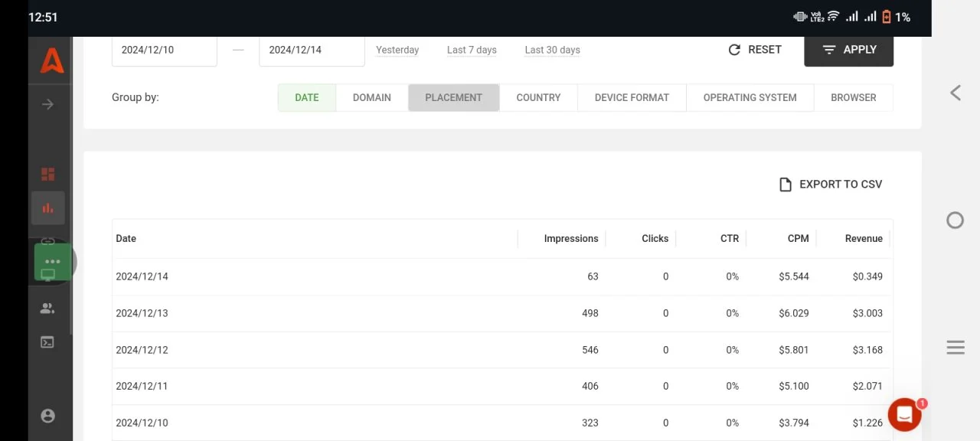The image size is (980, 441).
Task: Open the terminal code icon in sidebar
Action: pyautogui.click(x=47, y=342)
